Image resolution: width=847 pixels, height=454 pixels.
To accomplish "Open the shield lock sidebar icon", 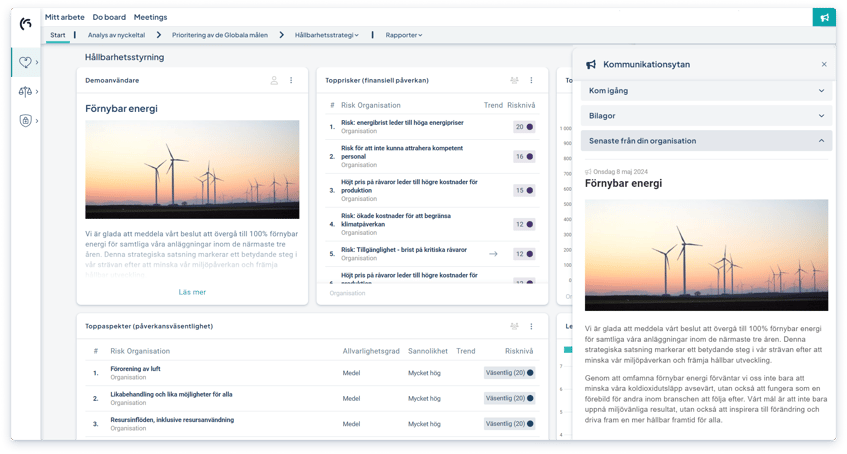I will tap(25, 120).
